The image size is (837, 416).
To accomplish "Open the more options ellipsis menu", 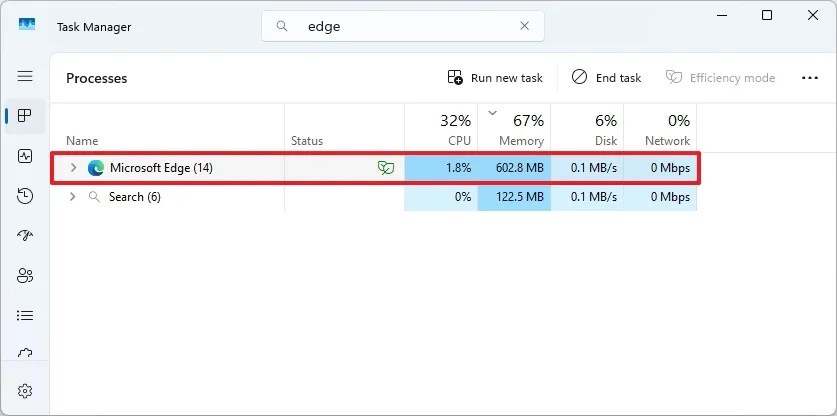I will pos(810,78).
